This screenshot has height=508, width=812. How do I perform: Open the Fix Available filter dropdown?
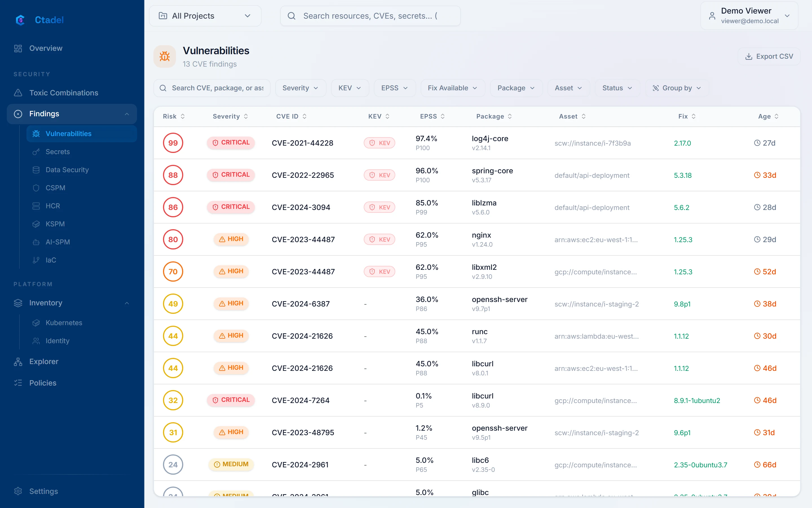453,88
